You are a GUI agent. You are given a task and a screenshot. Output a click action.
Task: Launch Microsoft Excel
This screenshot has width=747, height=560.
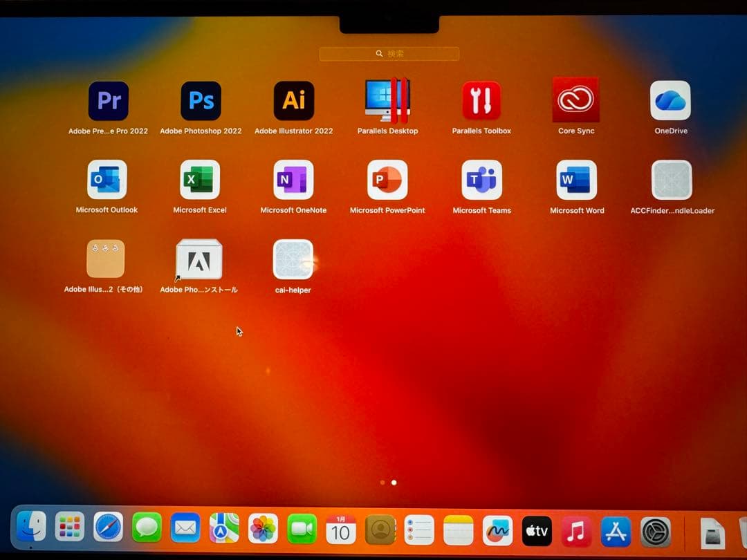[201, 180]
